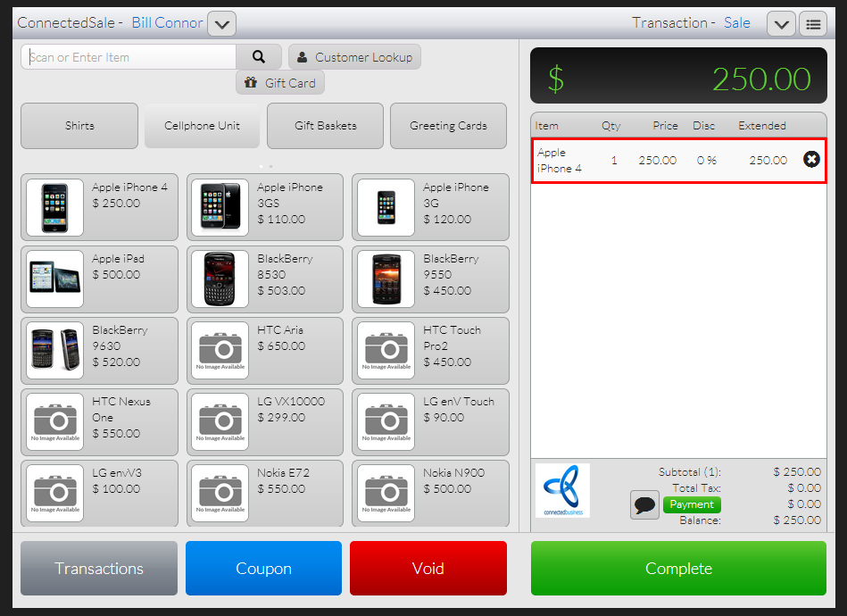Click Nokia N900 placeholder image
Image resolution: width=847 pixels, height=616 pixels.
[x=386, y=493]
